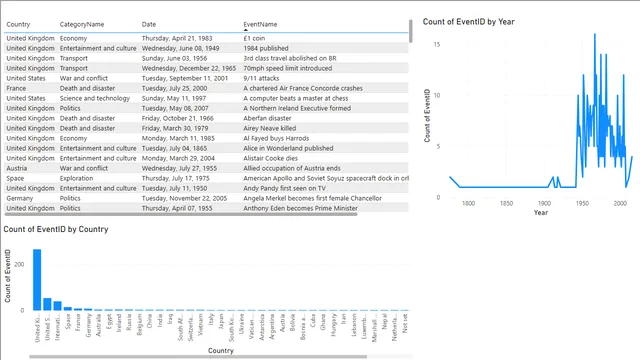Select 'Allied occupation of Austria ends'
This screenshot has height=360, width=640.
tap(291, 168)
